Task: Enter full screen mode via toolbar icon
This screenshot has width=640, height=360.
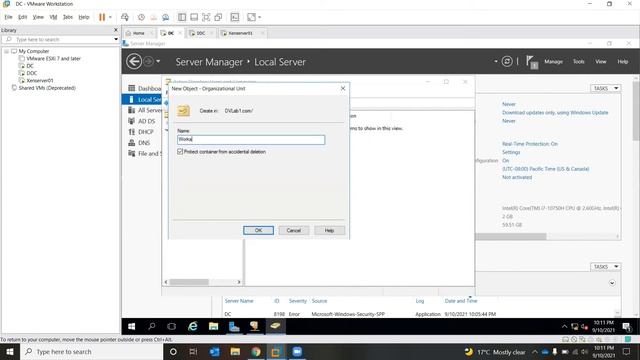Action: pyautogui.click(x=206, y=17)
